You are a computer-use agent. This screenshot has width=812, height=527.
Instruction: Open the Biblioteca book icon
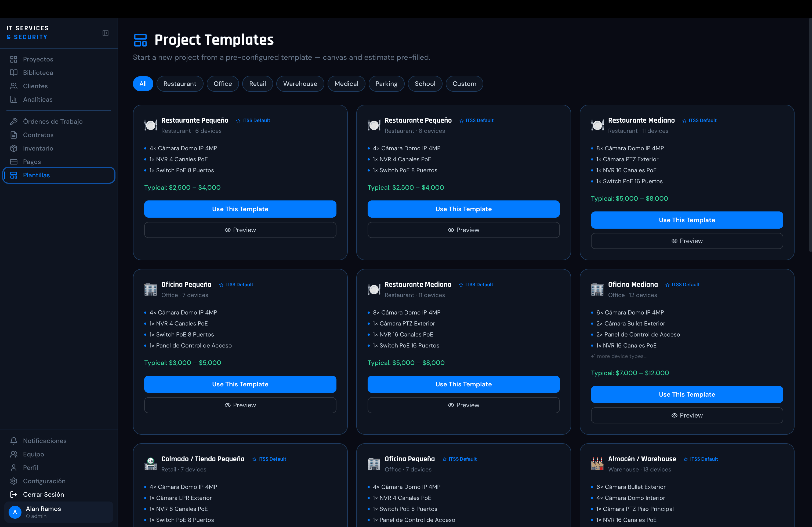point(14,73)
